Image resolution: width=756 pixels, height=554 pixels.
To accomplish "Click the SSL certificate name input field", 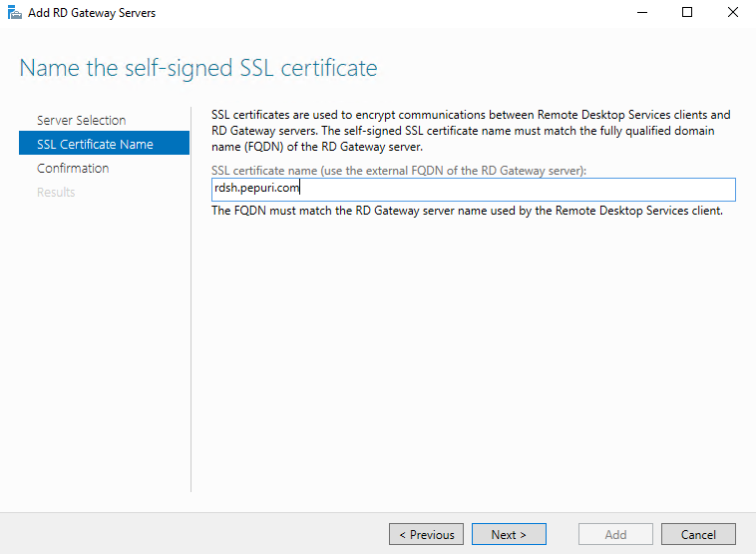I will [474, 190].
